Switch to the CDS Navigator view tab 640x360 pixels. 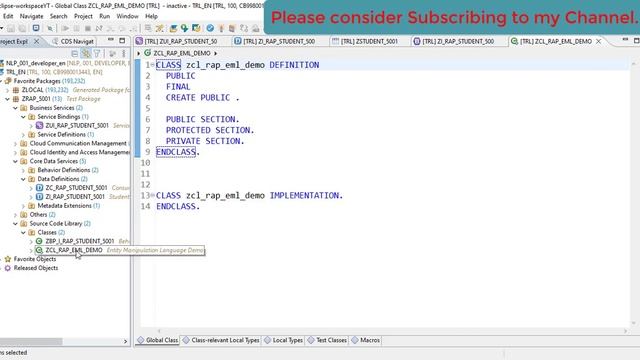(73, 41)
